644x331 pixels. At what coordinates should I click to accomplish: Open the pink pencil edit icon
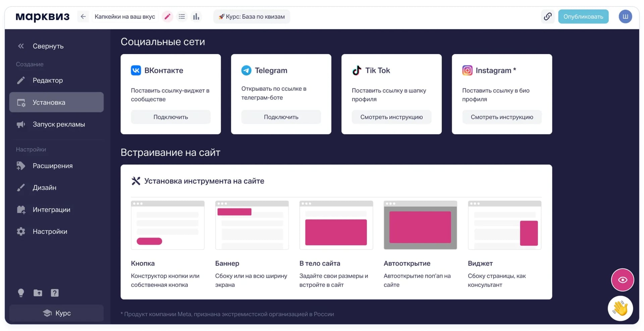[167, 16]
